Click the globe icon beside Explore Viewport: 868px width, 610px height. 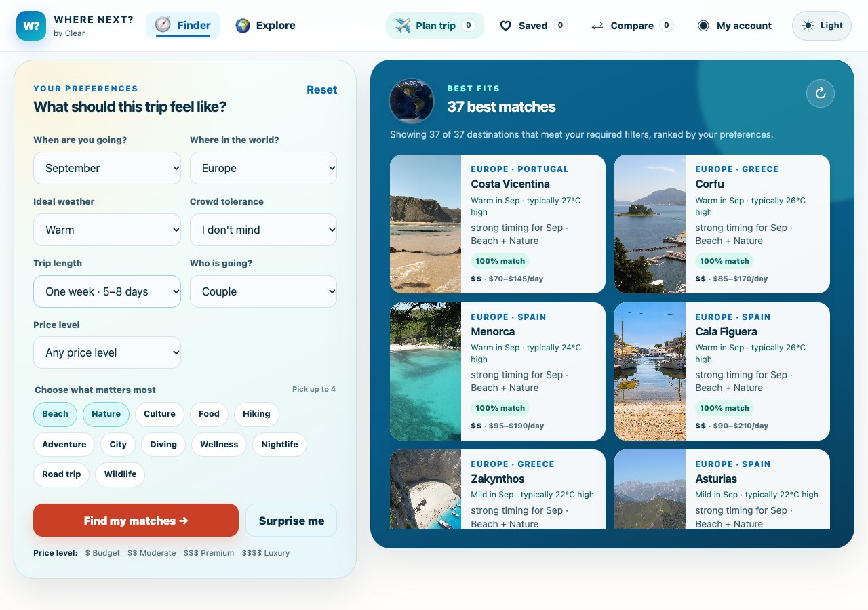point(243,26)
